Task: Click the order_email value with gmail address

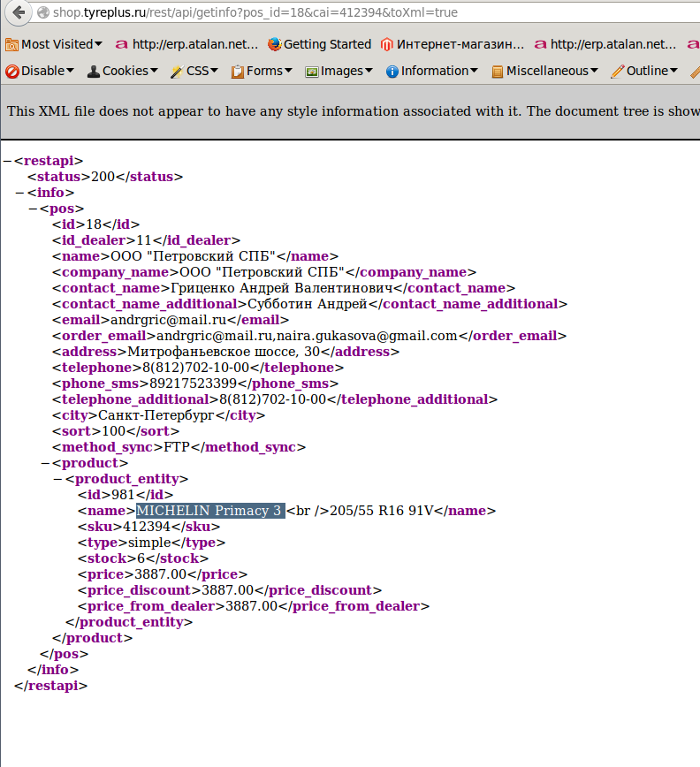Action: [x=307, y=336]
